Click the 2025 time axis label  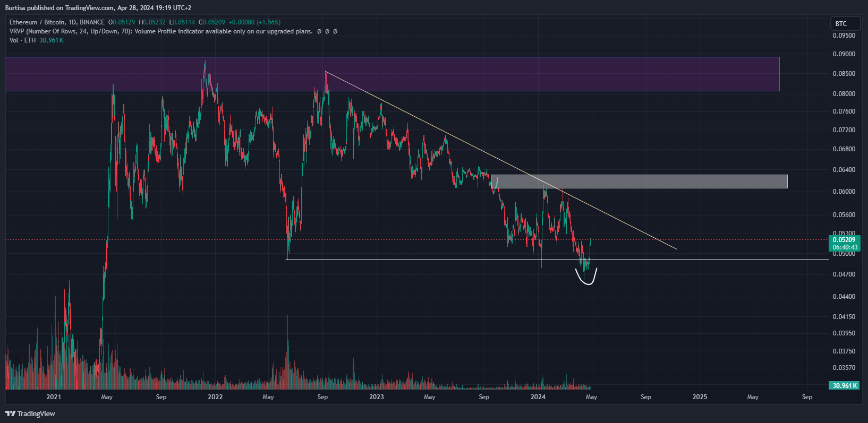click(x=700, y=397)
